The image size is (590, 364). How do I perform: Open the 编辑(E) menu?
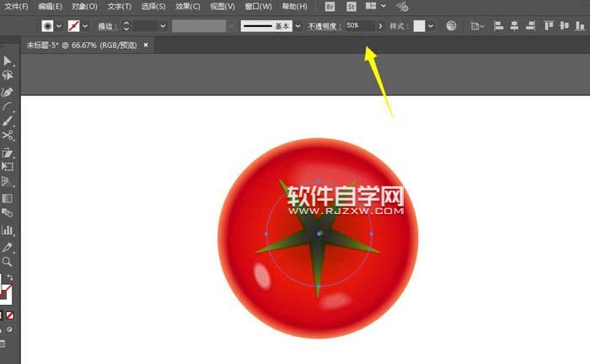(x=50, y=7)
